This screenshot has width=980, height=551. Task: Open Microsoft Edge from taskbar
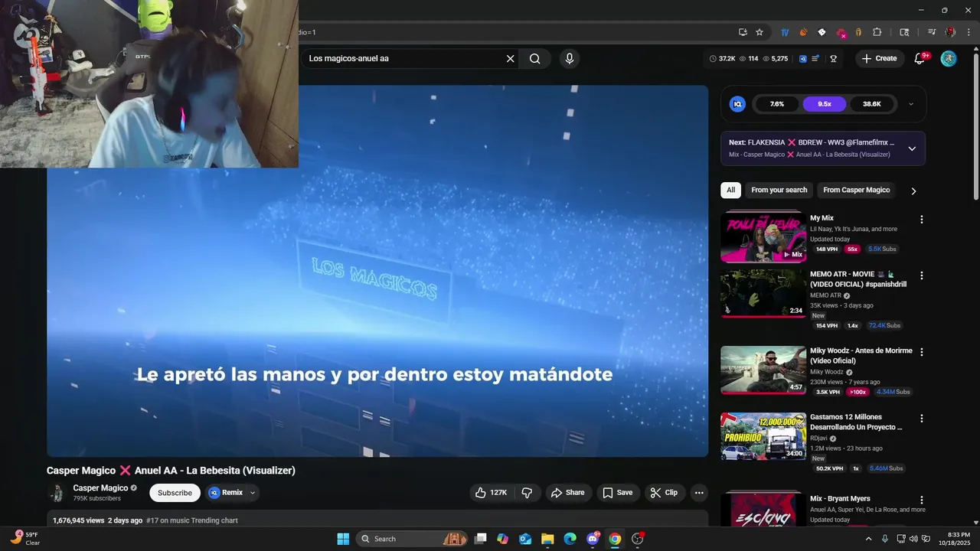(x=570, y=539)
